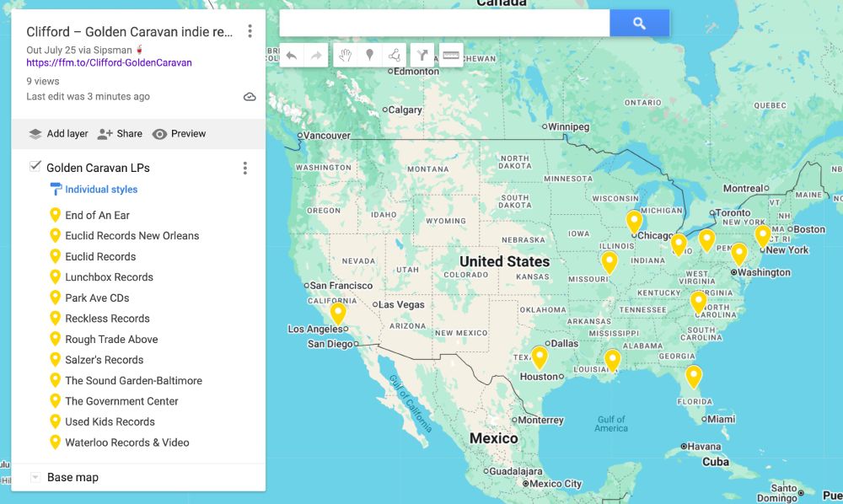
Task: Select the measure distances ruler tool
Action: (x=450, y=56)
